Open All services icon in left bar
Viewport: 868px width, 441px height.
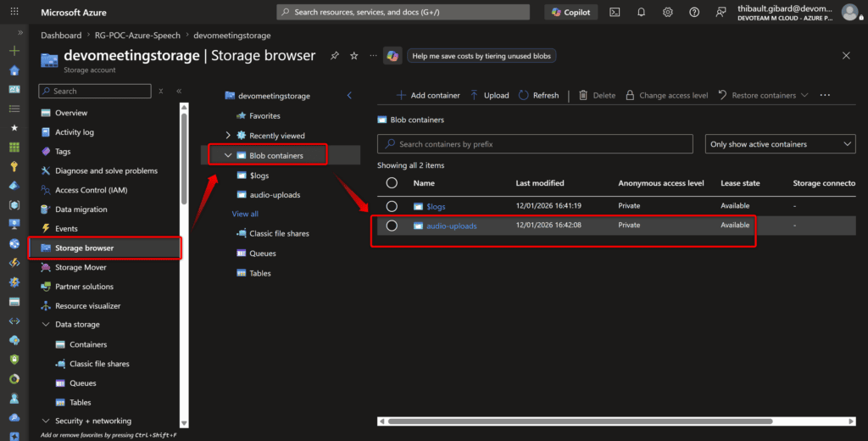[x=14, y=109]
